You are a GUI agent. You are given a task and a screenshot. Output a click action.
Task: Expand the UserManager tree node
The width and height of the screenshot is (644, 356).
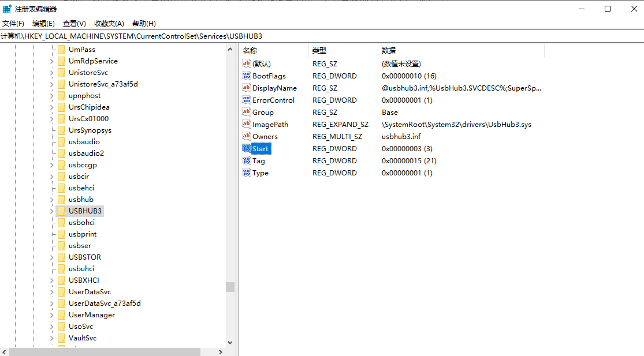[x=51, y=315]
